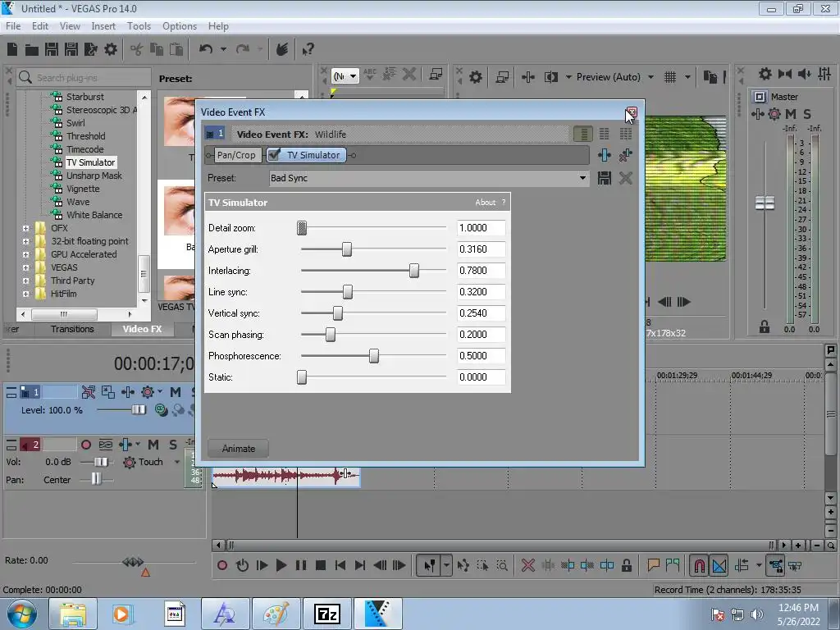840x630 pixels.
Task: Click the What's This help icon
Action: [x=308, y=49]
